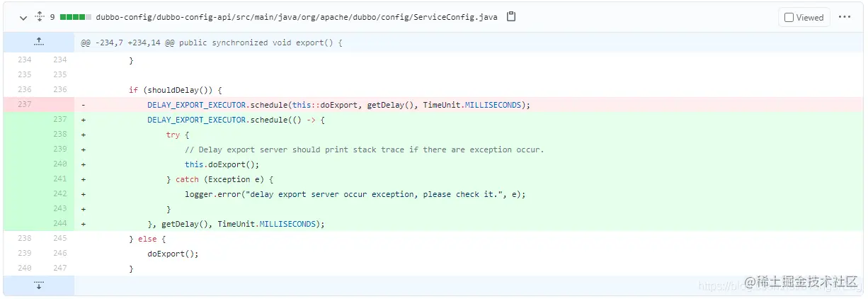Select added line number 238 with 'try {'
This screenshot has height=299, width=868.
59,135
